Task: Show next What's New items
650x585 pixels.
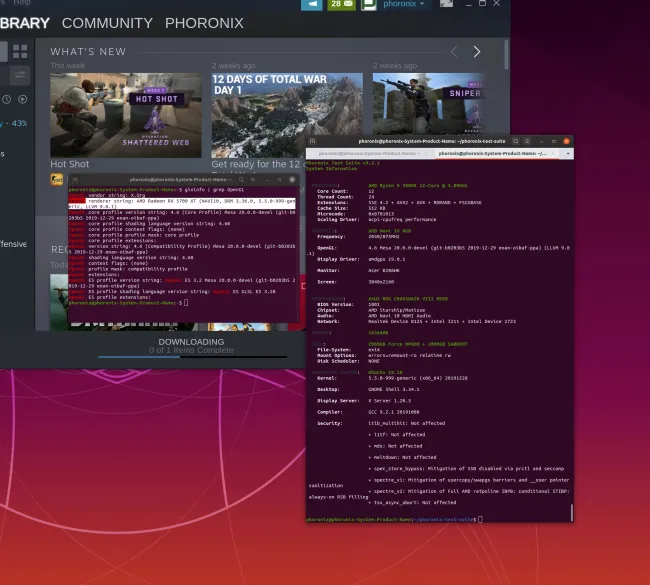Action: (477, 52)
